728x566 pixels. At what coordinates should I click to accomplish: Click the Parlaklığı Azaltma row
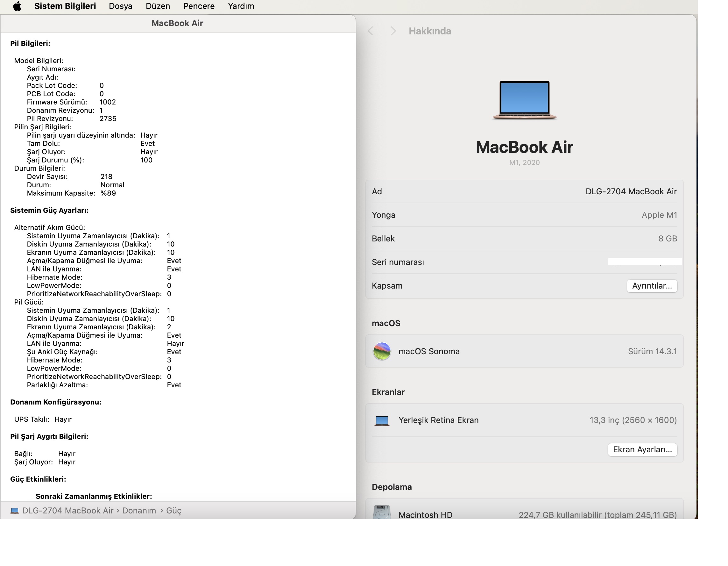[x=104, y=385]
